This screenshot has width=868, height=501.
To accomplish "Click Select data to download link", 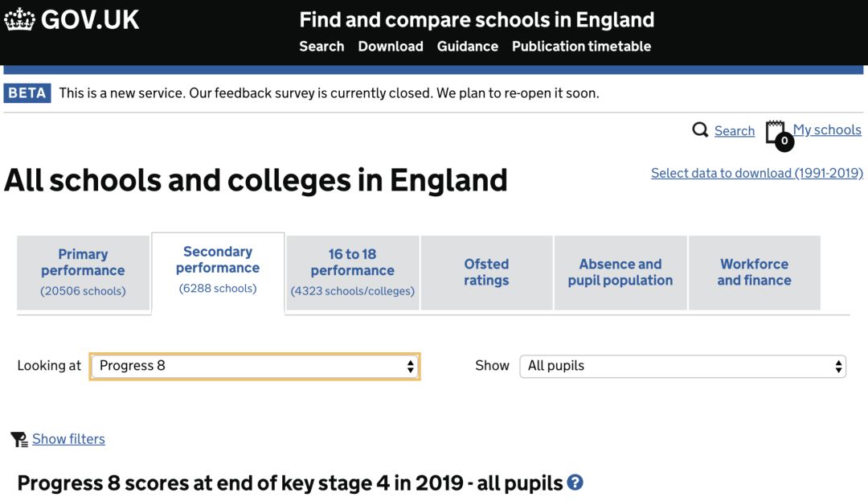I will pyautogui.click(x=756, y=173).
